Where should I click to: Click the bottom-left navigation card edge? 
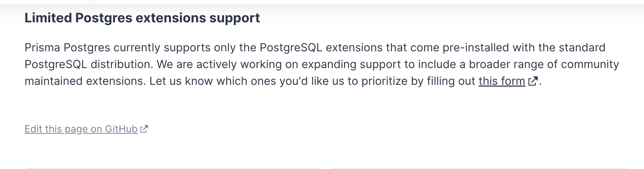click(x=174, y=168)
